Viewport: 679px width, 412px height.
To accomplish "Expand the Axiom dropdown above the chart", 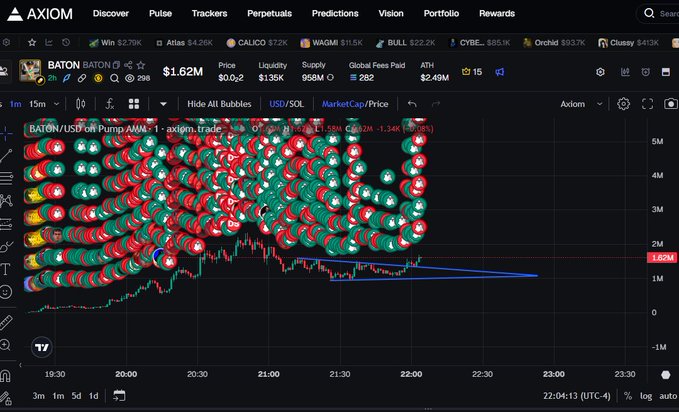I will tap(582, 104).
